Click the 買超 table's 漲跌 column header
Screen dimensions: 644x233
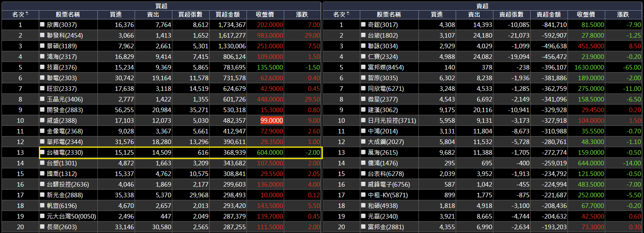tap(302, 14)
